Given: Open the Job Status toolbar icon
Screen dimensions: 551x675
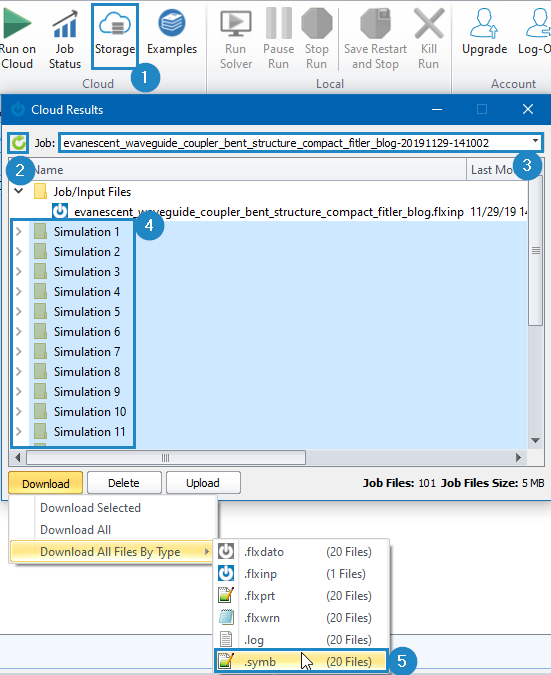Looking at the screenshot, I should 65,24.
